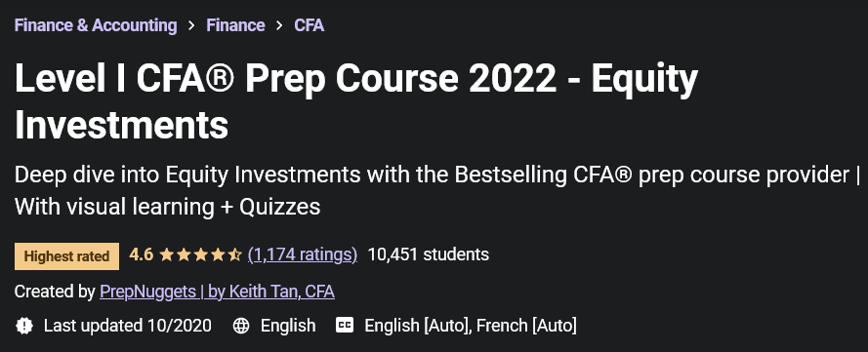The image size is (868, 352).
Task: Open the CFA breadcrumb topic
Action: tap(309, 25)
